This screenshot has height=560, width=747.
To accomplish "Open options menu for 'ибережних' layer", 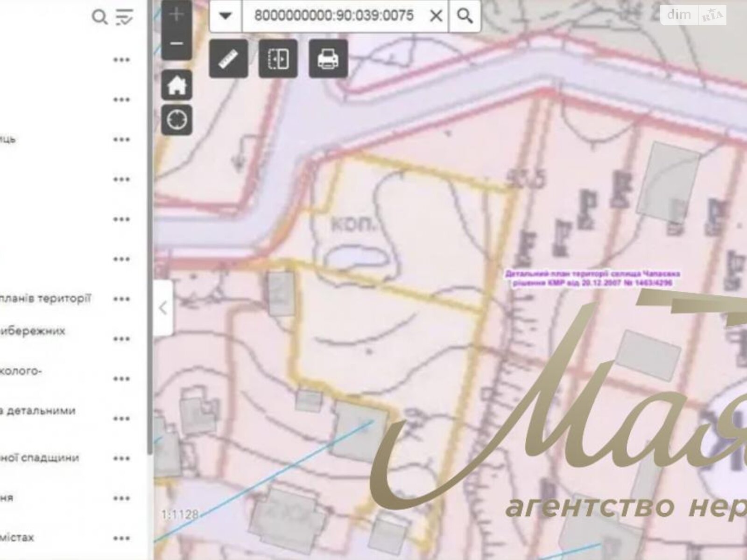I will point(121,339).
